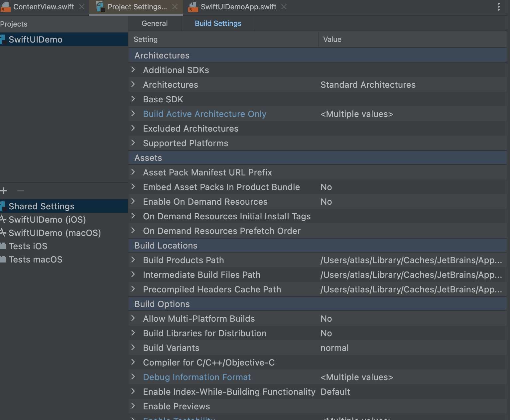Click the Build Products Path value

tap(411, 260)
